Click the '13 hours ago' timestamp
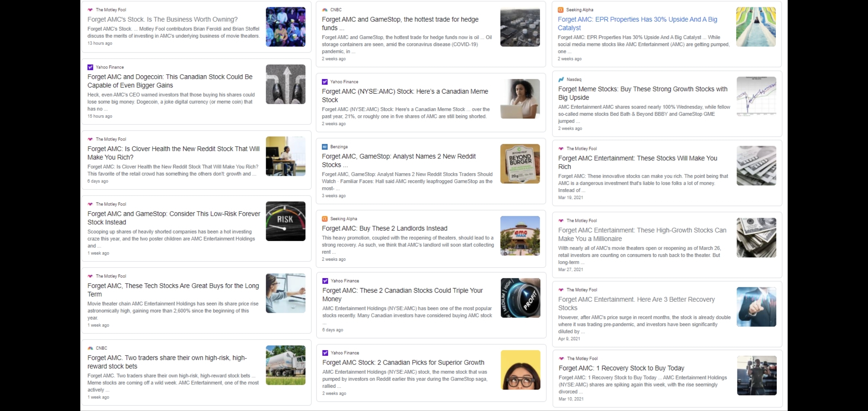This screenshot has height=411, width=868. [100, 43]
